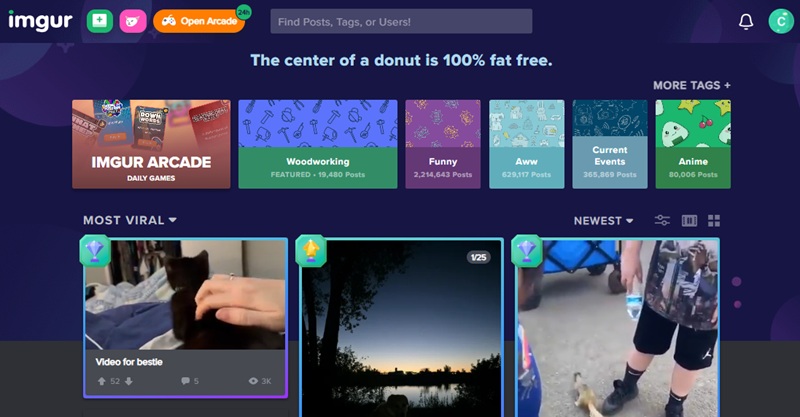Open the sunset lake album thumbnail

coord(402,328)
